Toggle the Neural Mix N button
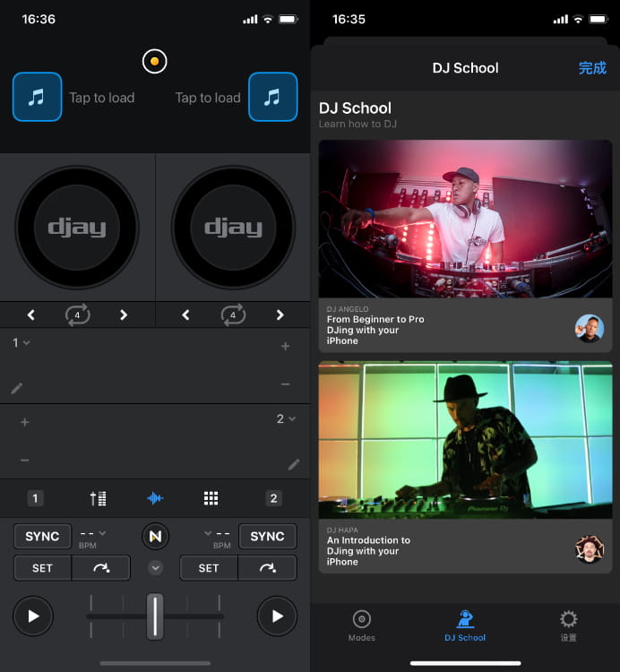Image resolution: width=620 pixels, height=672 pixels. [x=155, y=536]
